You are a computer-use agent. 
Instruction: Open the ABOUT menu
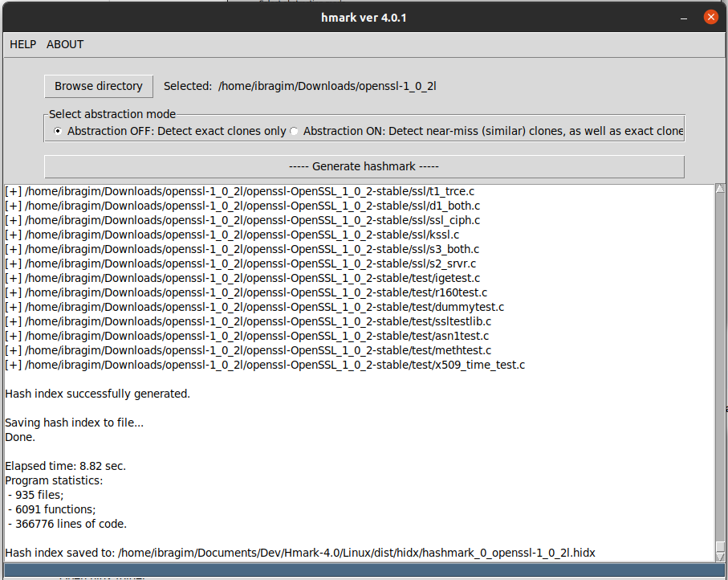(x=65, y=44)
